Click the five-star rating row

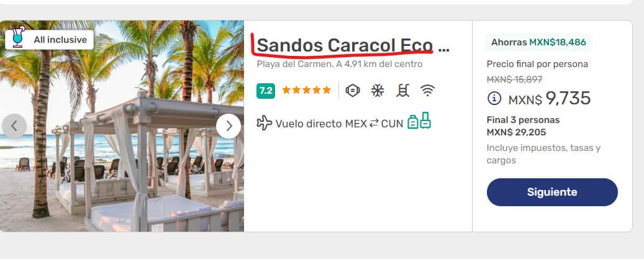point(306,90)
